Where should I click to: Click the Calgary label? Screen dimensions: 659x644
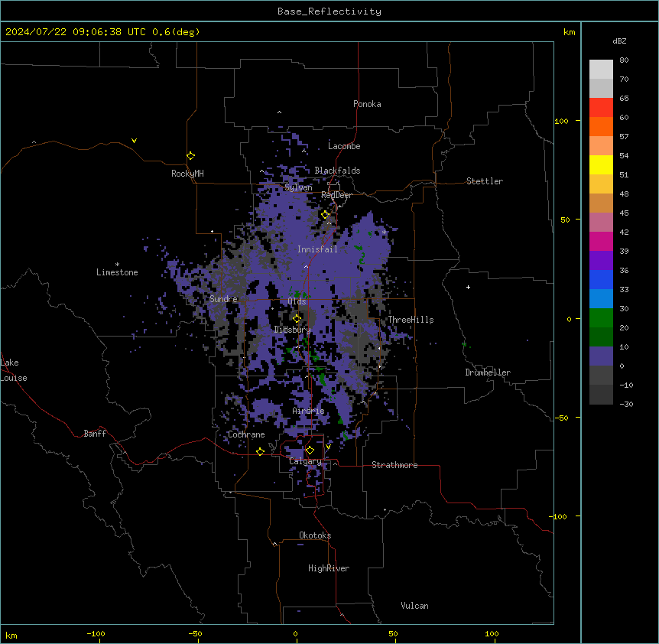coord(305,461)
